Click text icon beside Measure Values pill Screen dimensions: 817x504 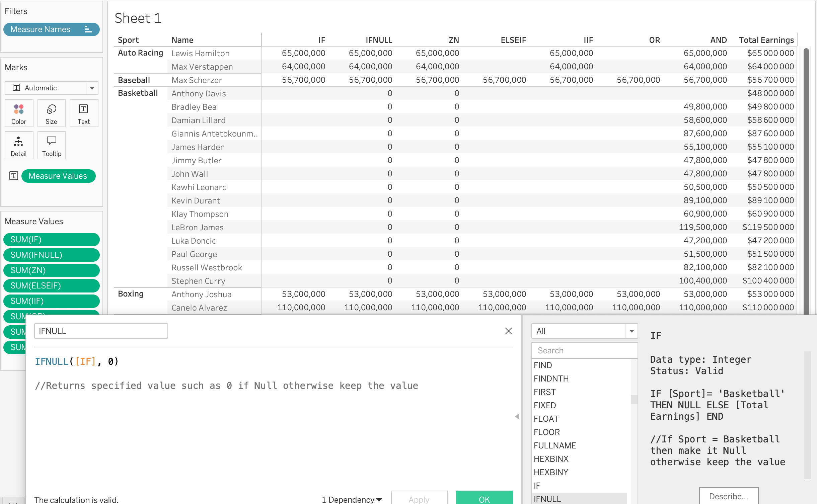(14, 176)
